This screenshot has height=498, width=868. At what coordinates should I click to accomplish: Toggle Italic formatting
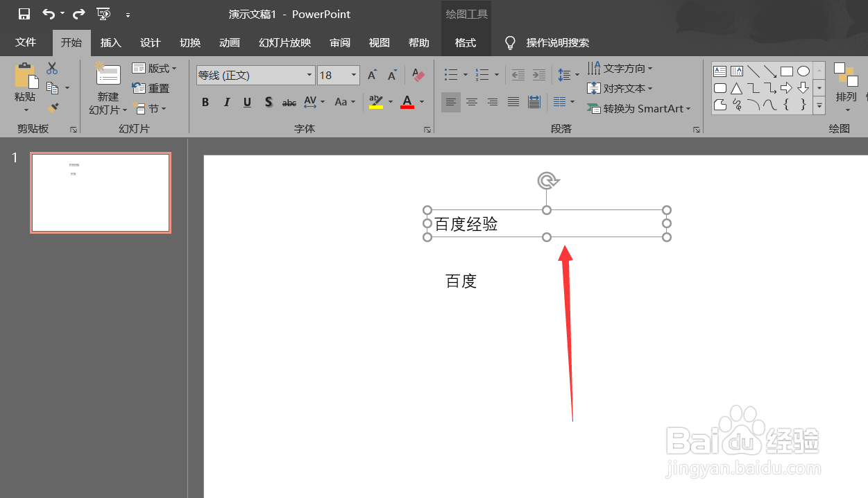coord(226,103)
